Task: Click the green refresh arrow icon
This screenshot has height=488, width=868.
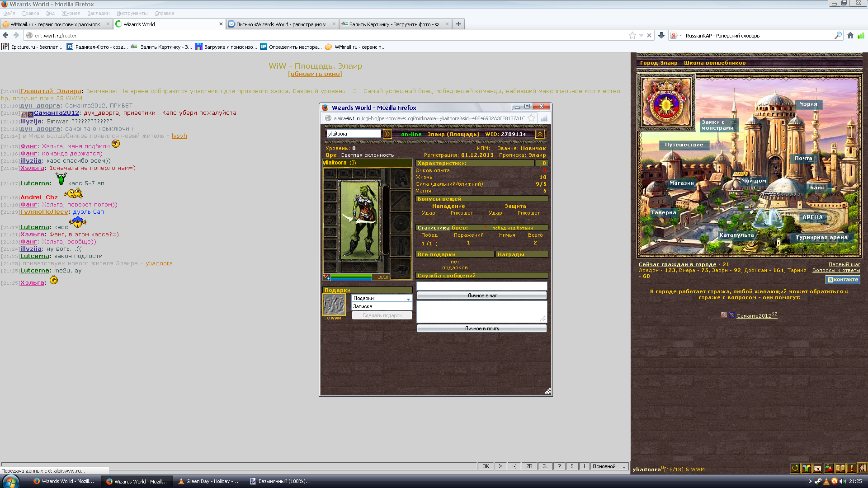Action: point(795,468)
